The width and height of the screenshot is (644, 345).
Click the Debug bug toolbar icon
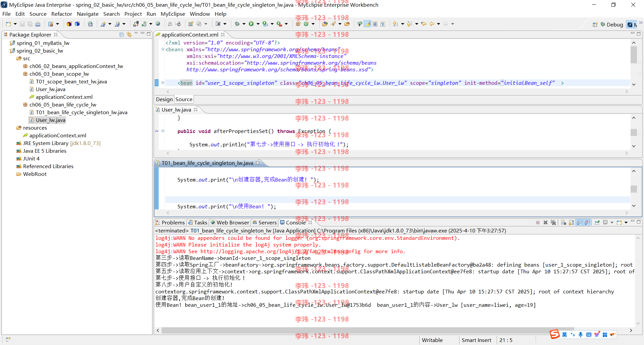pyautogui.click(x=237, y=24)
